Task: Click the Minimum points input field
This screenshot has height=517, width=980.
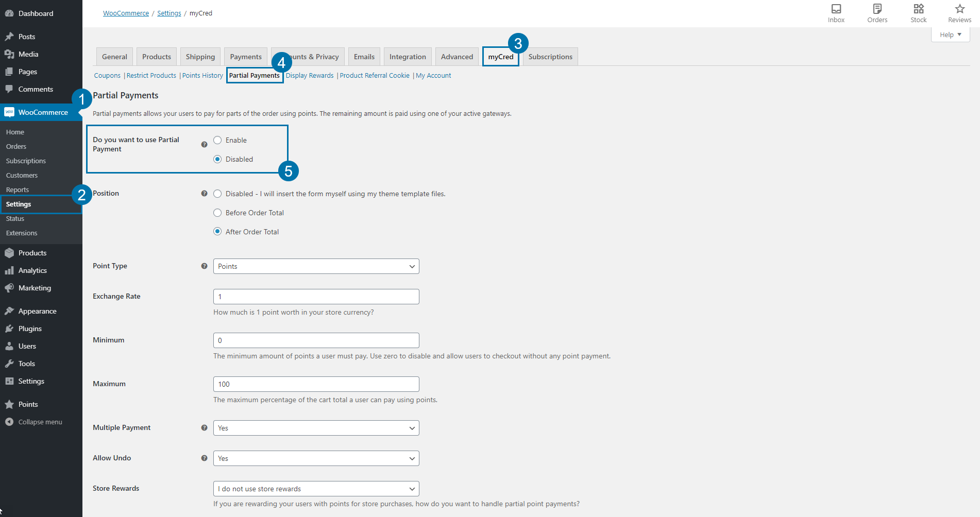Action: coord(316,340)
